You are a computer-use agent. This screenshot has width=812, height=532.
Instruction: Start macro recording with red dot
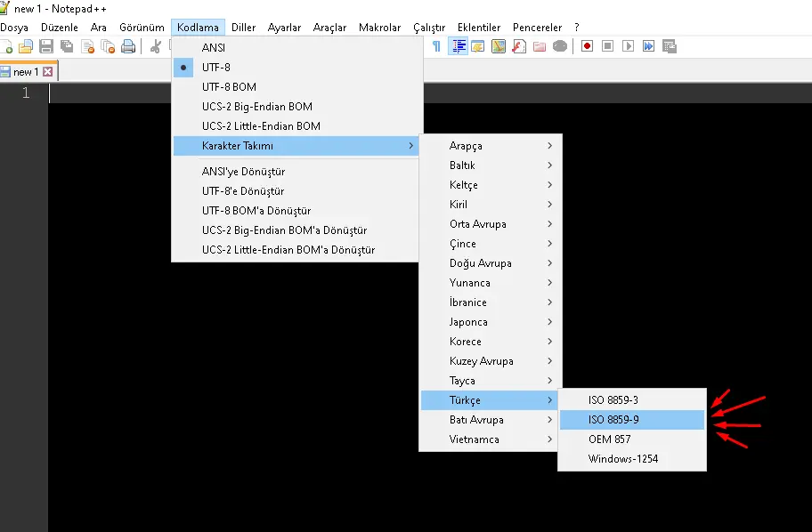click(587, 46)
